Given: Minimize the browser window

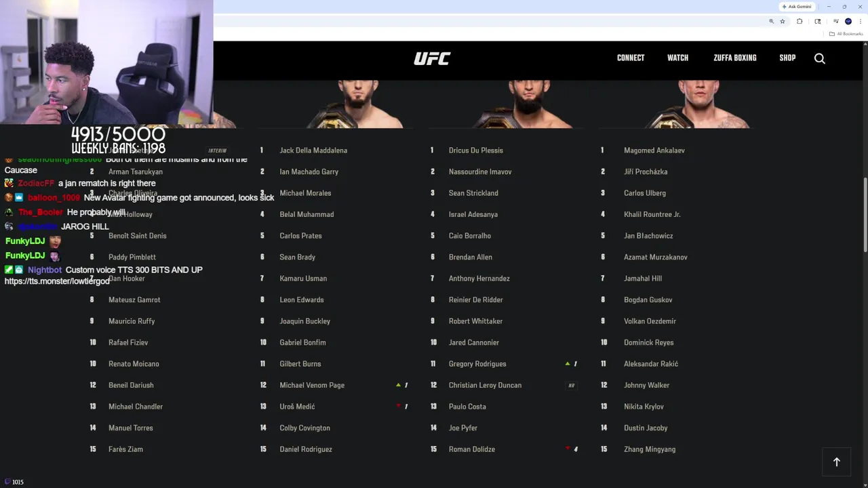Looking at the screenshot, I should coord(829,7).
